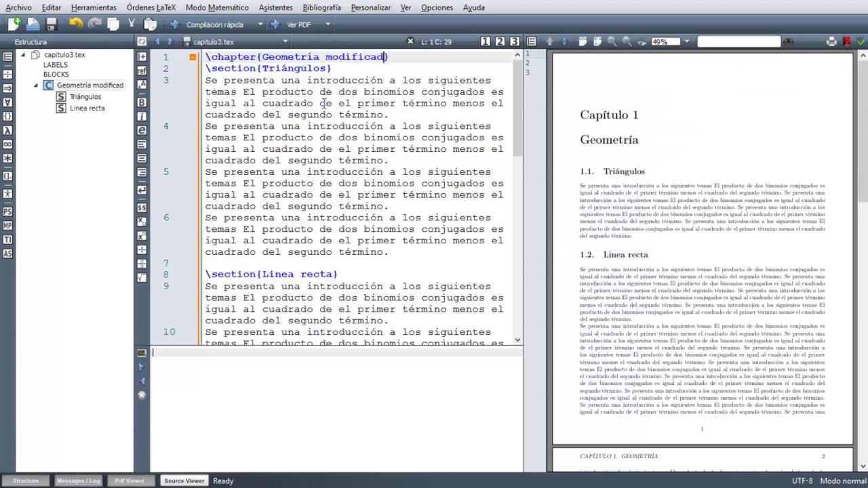
Task: Create a new document with the New icon
Action: (x=14, y=24)
